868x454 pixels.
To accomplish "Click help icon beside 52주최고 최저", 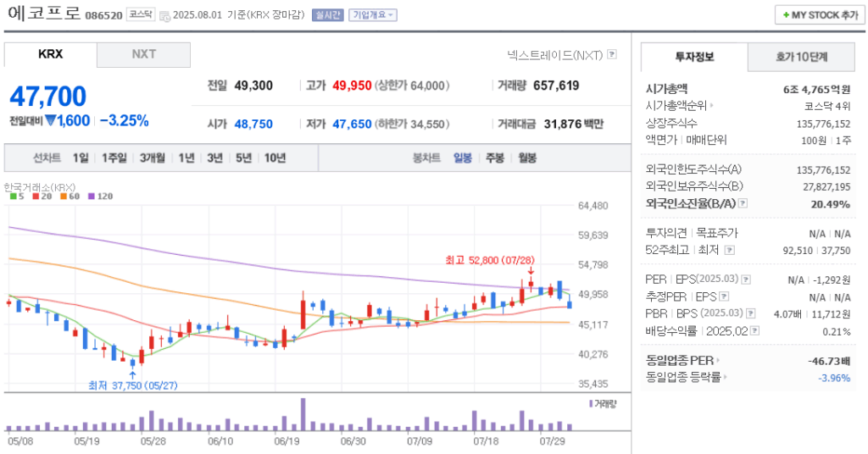I will [730, 250].
